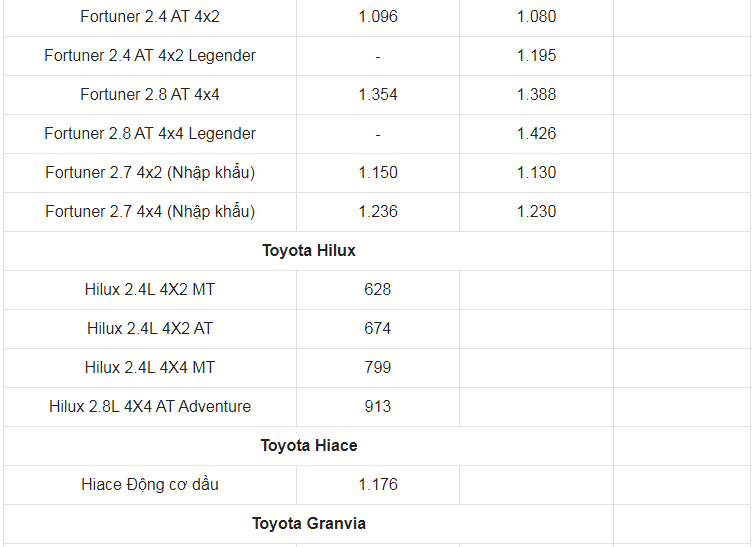Click the Toyota Hilux section header
The width and height of the screenshot is (754, 547).
pos(308,250)
